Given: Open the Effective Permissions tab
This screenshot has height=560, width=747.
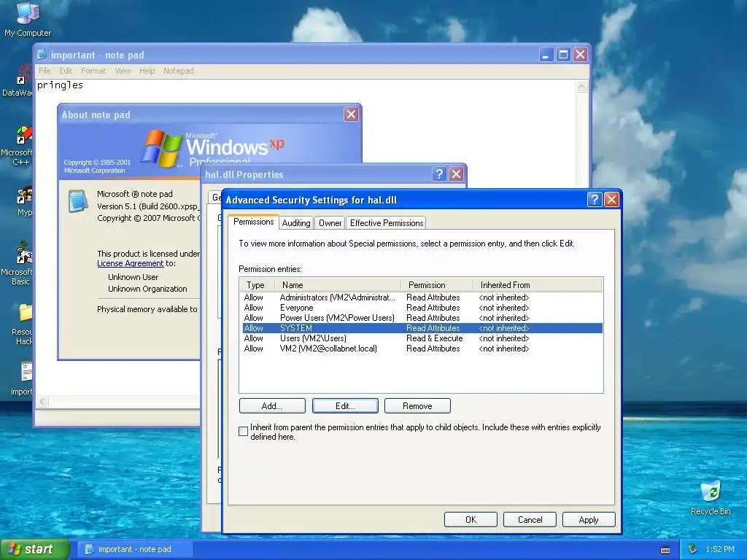Looking at the screenshot, I should (387, 223).
